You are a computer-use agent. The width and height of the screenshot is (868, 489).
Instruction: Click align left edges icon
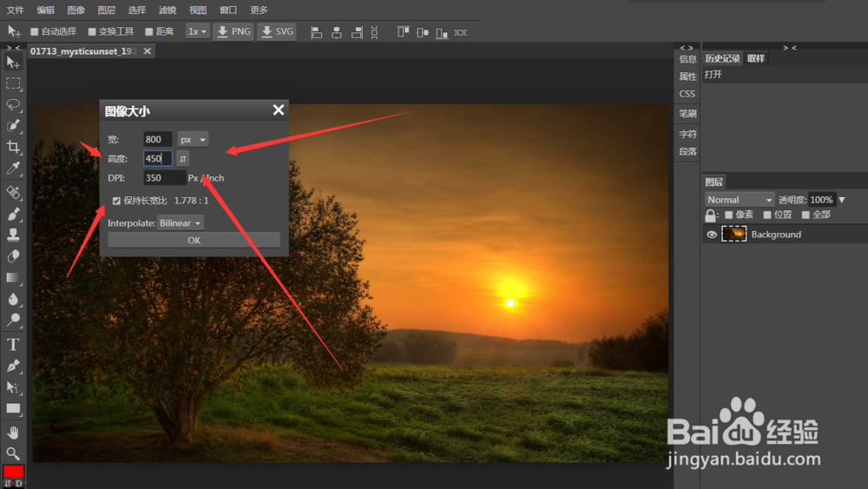[x=316, y=32]
